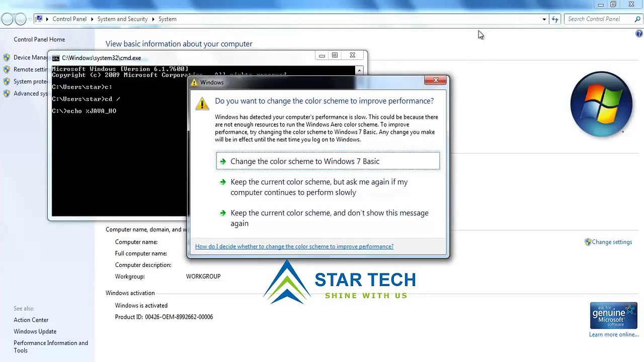
Task: Open the Device Manager link
Action: (31, 57)
